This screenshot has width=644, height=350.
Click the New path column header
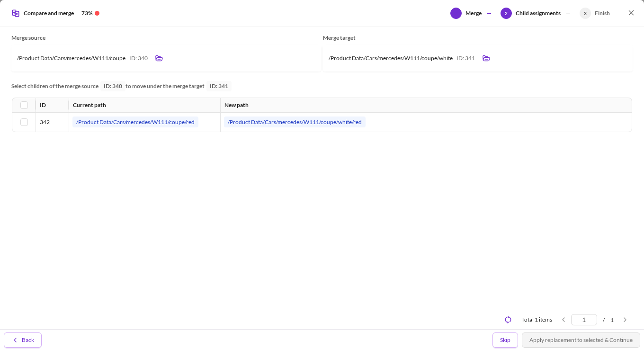(426, 105)
